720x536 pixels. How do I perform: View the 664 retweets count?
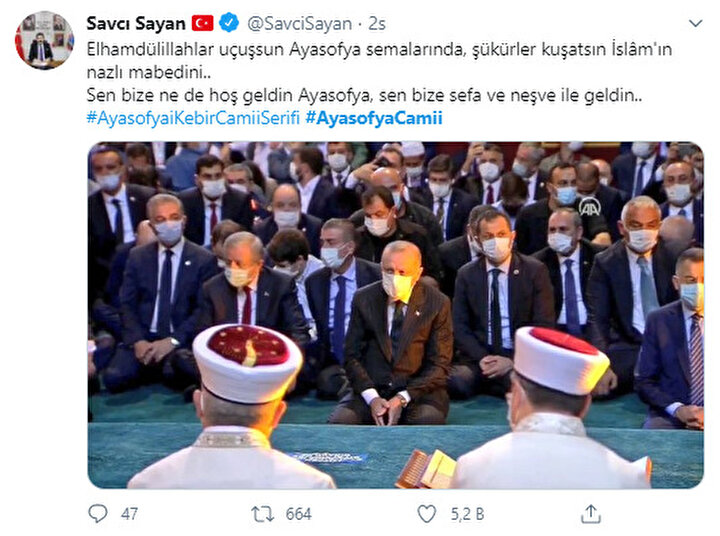[298, 514]
